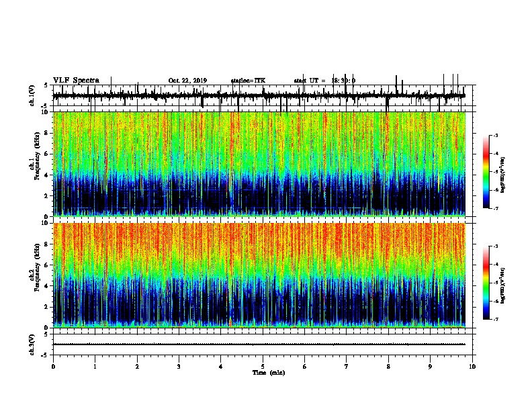Image resolution: width=532 pixels, height=411 pixels.
Task: Click the "2" tick on the time axis
Action: tap(137, 367)
